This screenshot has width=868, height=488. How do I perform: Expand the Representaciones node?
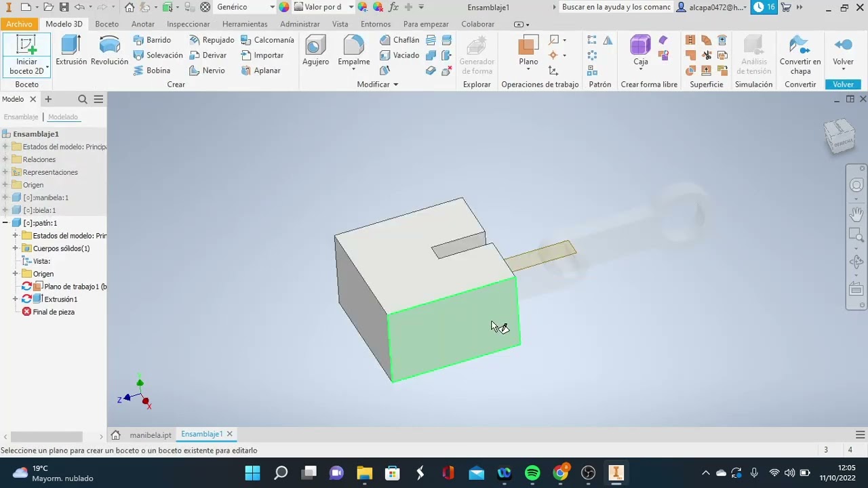pyautogui.click(x=5, y=172)
